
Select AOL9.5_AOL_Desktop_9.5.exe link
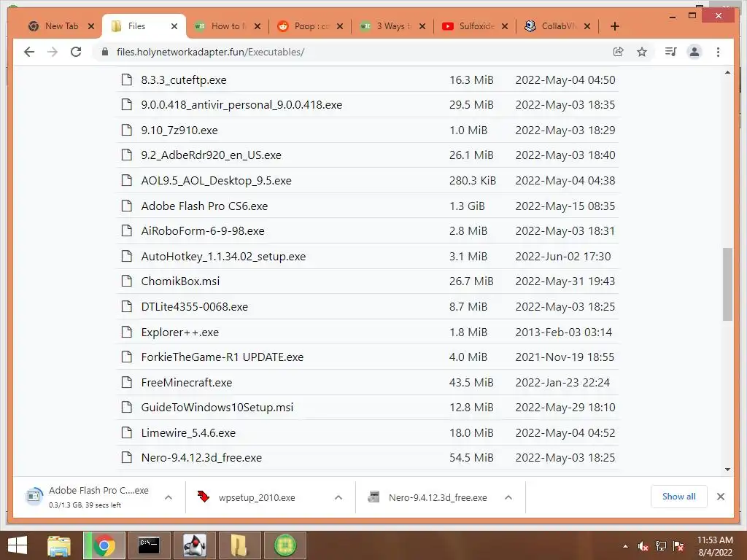216,181
